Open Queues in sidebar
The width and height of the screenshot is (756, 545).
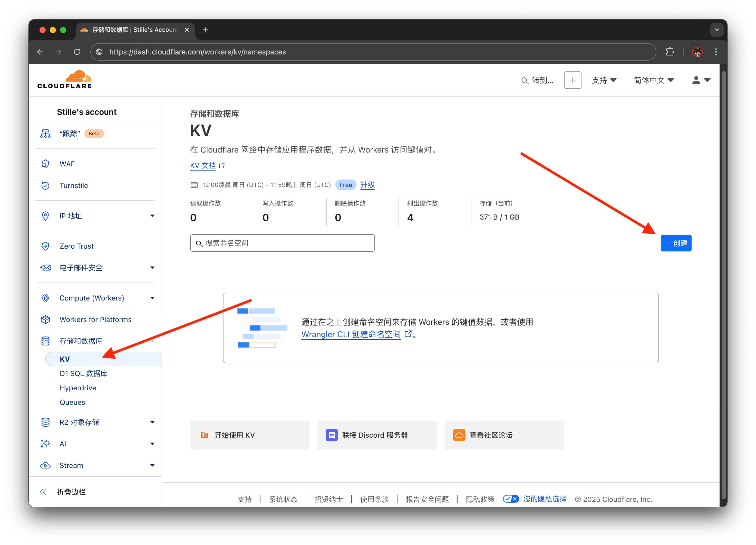click(x=72, y=402)
